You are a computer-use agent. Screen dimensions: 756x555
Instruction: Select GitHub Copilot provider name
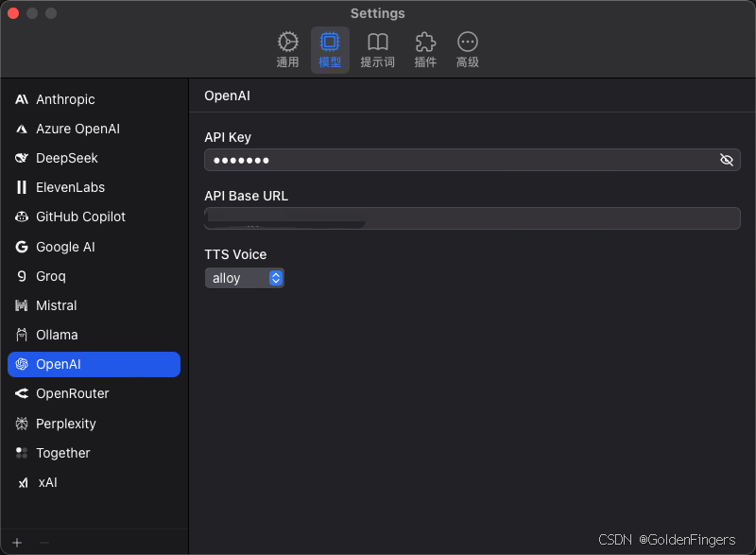[81, 217]
